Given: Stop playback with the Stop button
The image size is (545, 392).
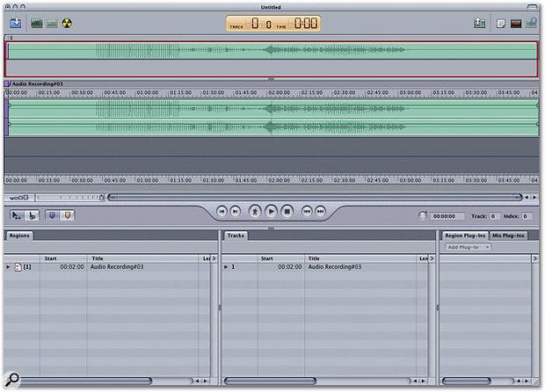Looking at the screenshot, I should pyautogui.click(x=287, y=211).
